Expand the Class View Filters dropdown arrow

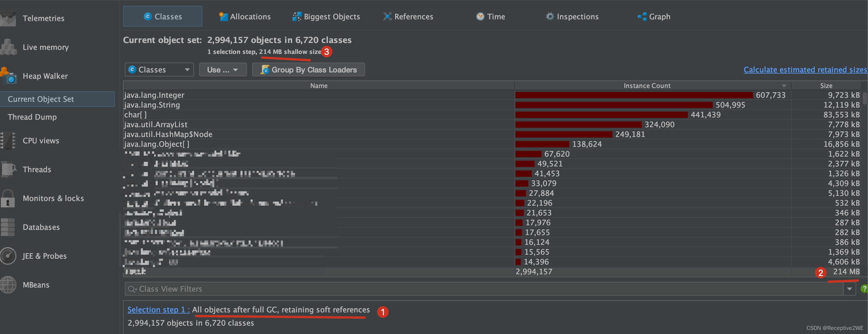850,289
